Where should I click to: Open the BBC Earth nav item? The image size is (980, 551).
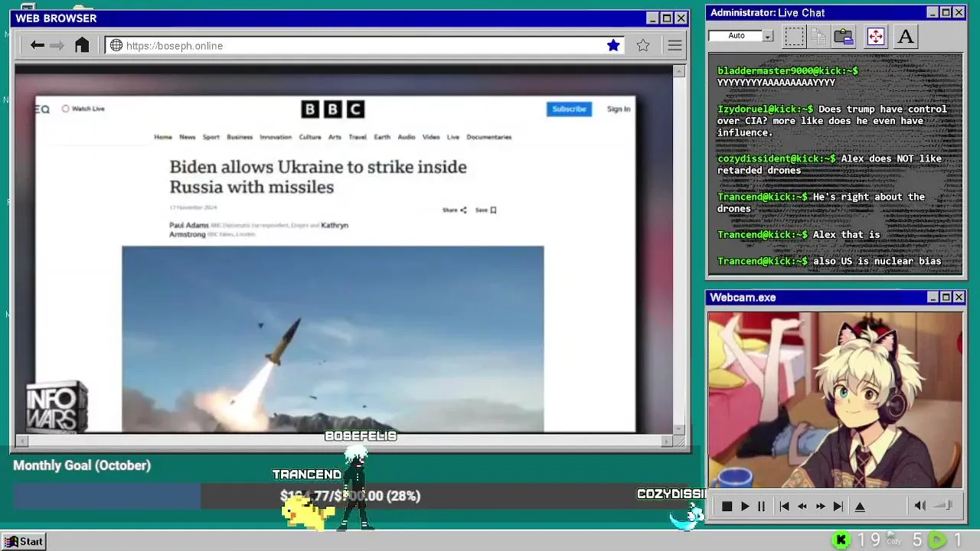(x=382, y=137)
